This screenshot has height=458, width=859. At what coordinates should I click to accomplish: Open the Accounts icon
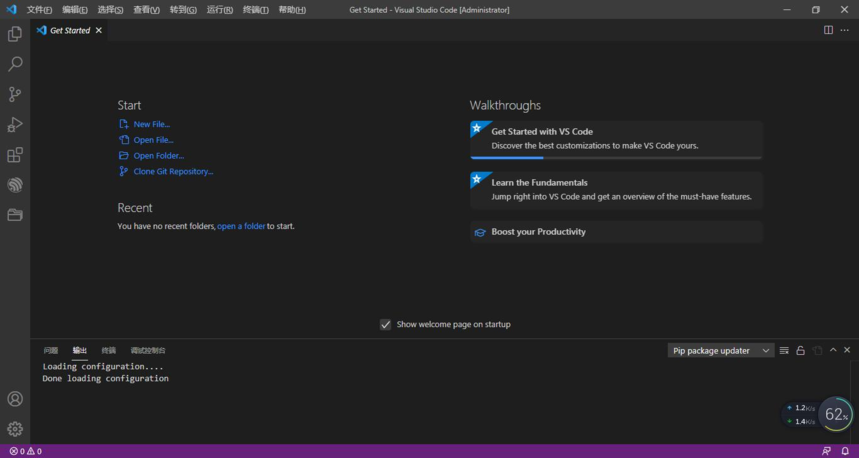point(15,399)
